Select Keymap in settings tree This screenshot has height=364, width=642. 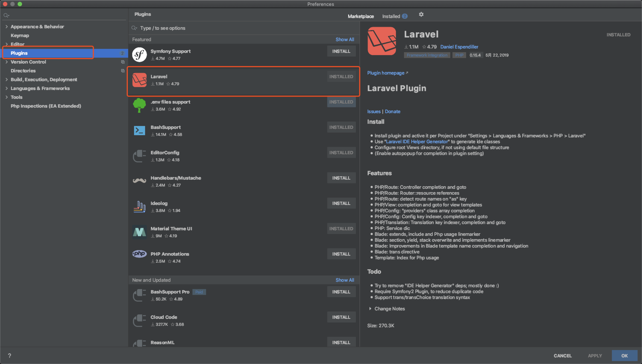click(20, 35)
